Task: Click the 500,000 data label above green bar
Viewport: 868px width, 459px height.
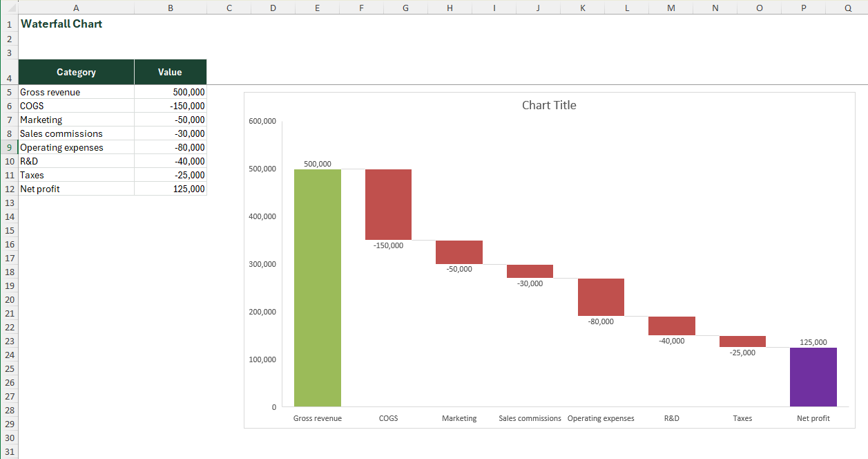Action: [x=318, y=164]
